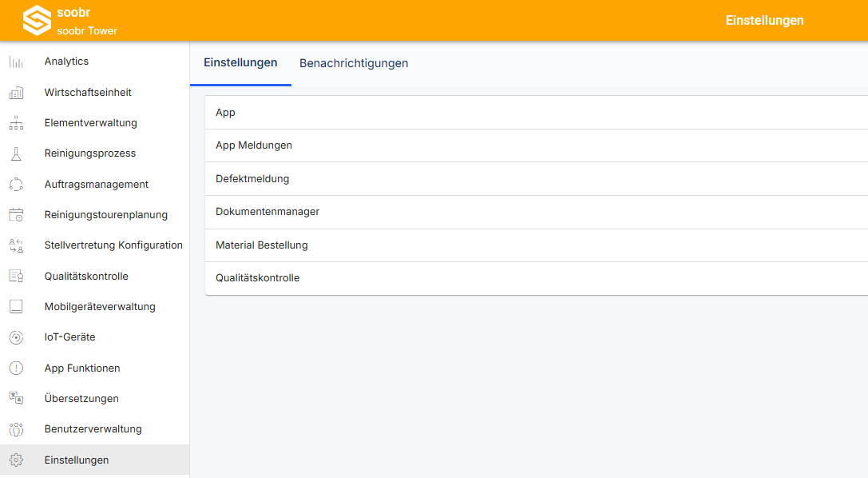Select the Reinigungsprozess flask icon
The image size is (868, 478).
[16, 153]
